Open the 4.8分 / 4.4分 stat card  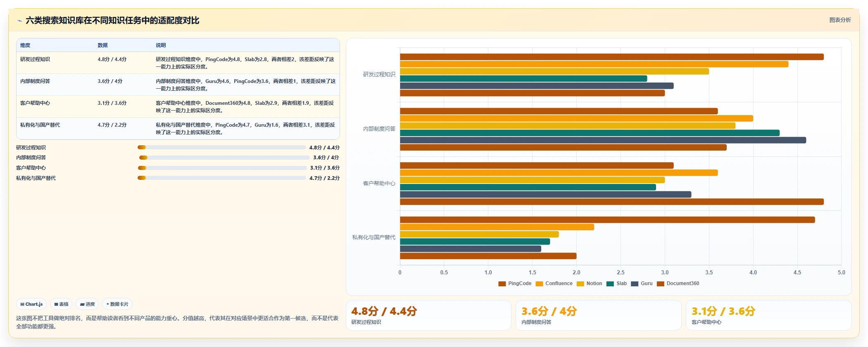[x=428, y=315]
